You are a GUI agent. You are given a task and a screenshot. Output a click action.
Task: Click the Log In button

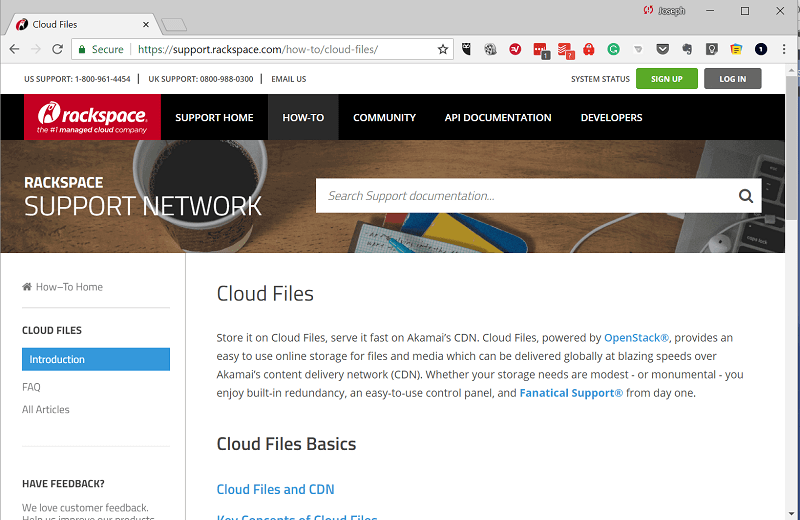[733, 79]
